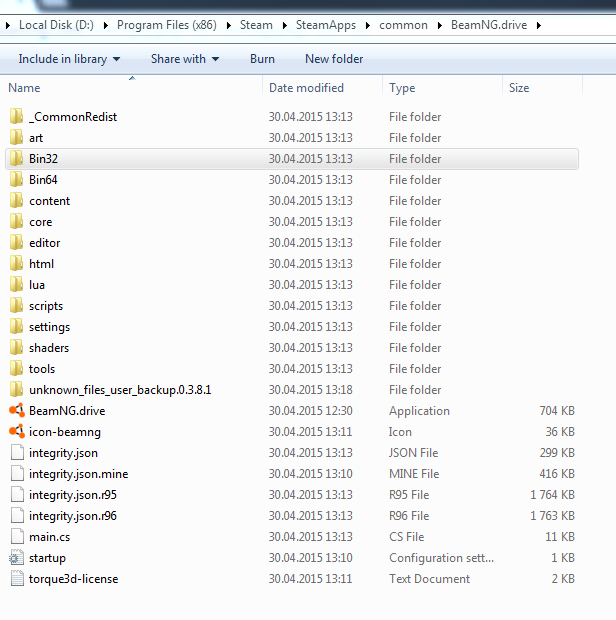Click the integrity.json.r95 file icon

pyautogui.click(x=17, y=494)
